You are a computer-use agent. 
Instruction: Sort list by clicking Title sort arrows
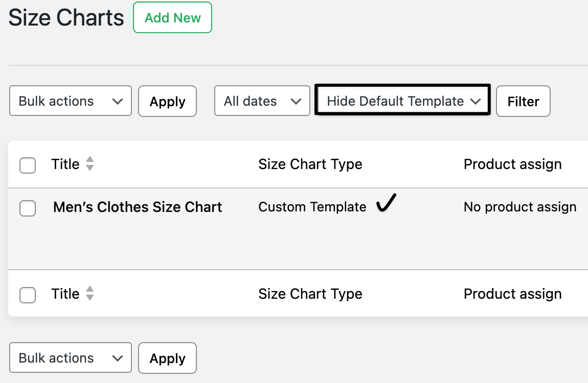pyautogui.click(x=89, y=164)
